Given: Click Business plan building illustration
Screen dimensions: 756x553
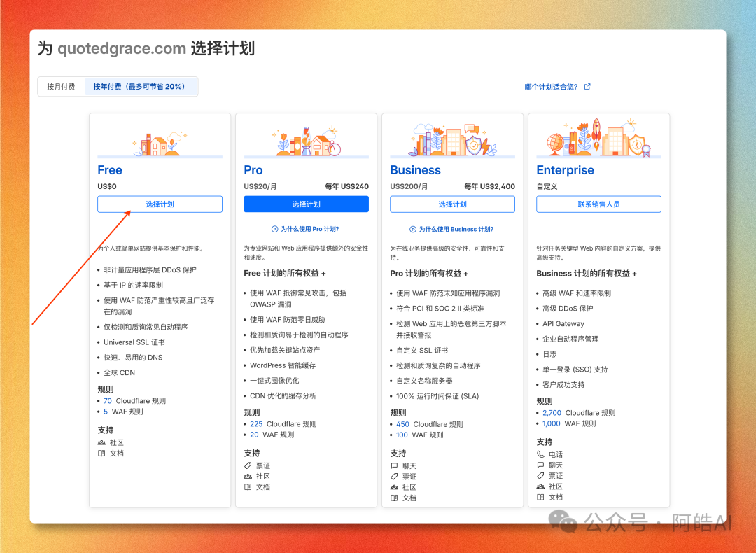Looking at the screenshot, I should click(x=452, y=140).
